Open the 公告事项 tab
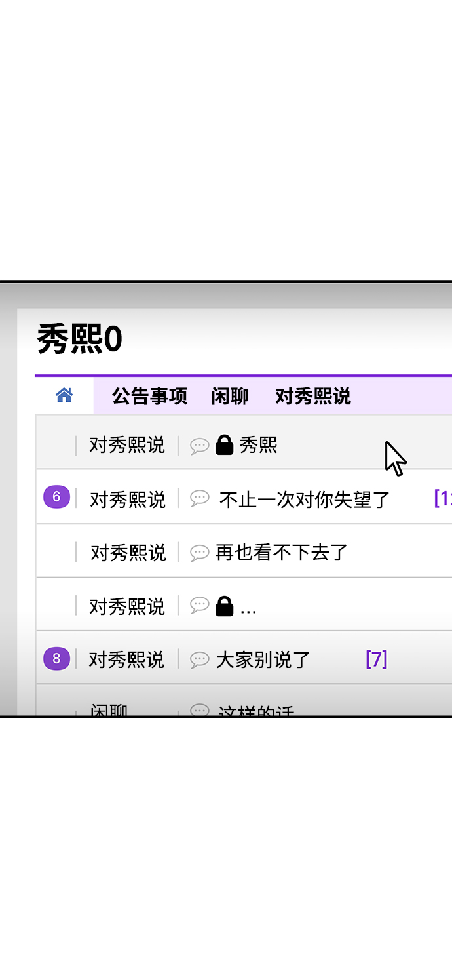 click(x=149, y=396)
